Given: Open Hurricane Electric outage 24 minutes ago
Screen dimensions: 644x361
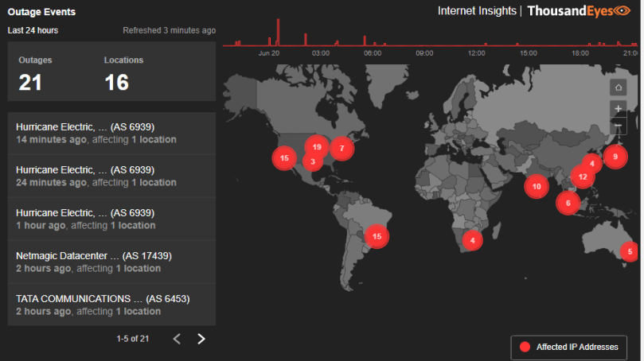Looking at the screenshot, I should [x=111, y=176].
